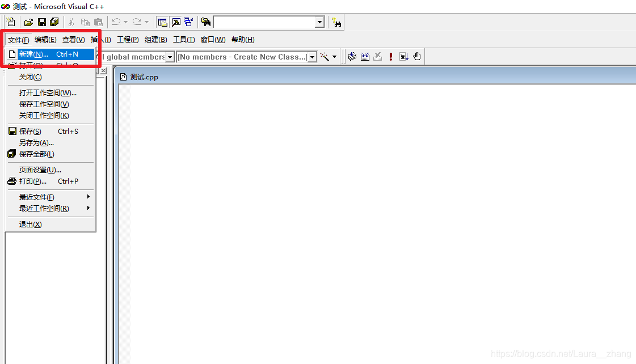Click the Copy toolbar icon

tap(85, 22)
